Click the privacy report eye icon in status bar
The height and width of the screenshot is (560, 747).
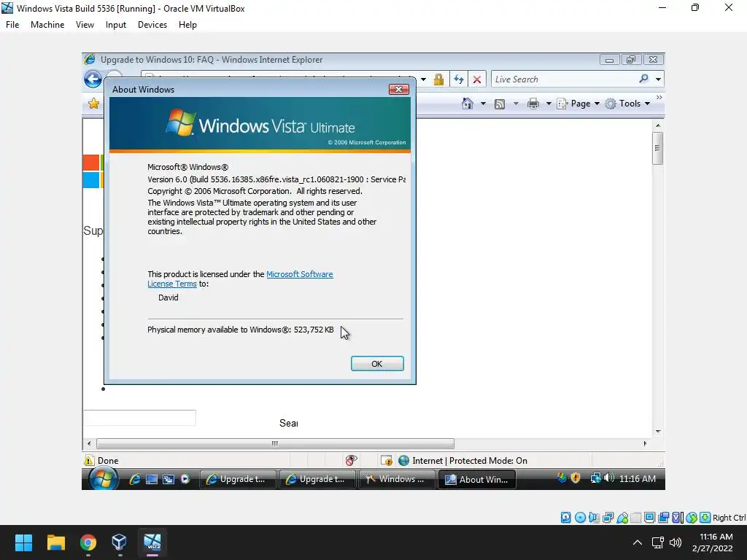click(x=351, y=461)
